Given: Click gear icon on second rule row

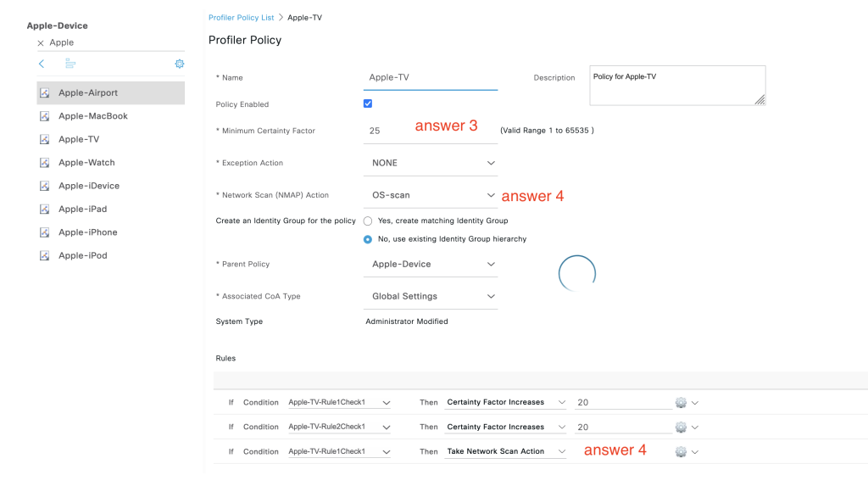Looking at the screenshot, I should point(680,428).
